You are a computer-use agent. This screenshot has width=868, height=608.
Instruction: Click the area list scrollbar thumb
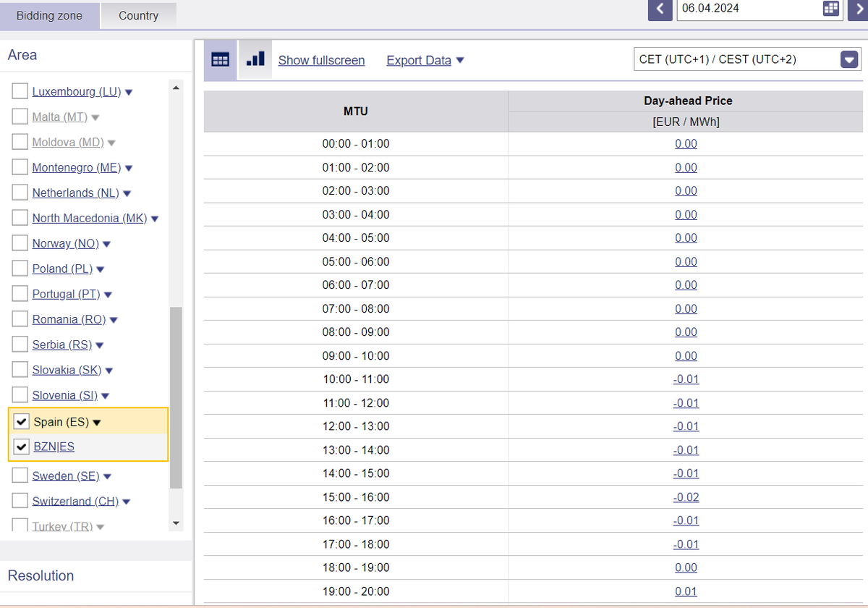click(176, 397)
